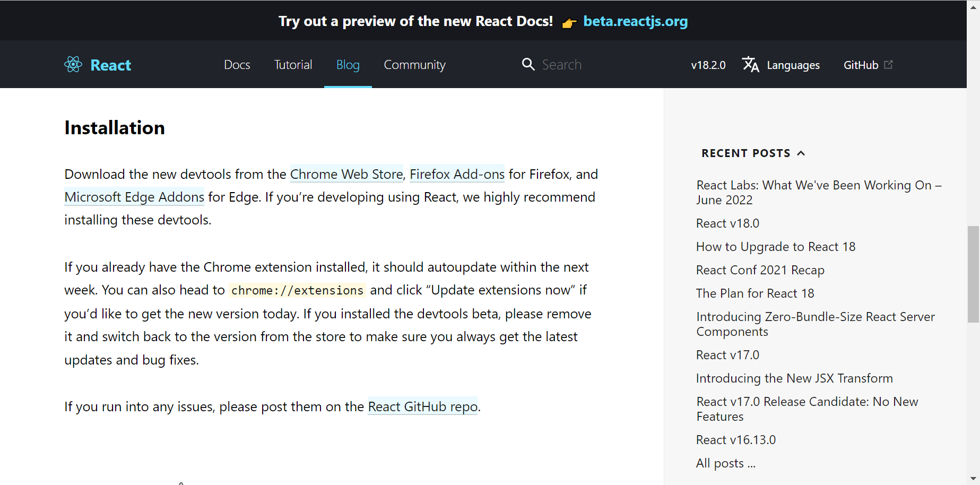Open the Docs navigation tab

coord(237,65)
